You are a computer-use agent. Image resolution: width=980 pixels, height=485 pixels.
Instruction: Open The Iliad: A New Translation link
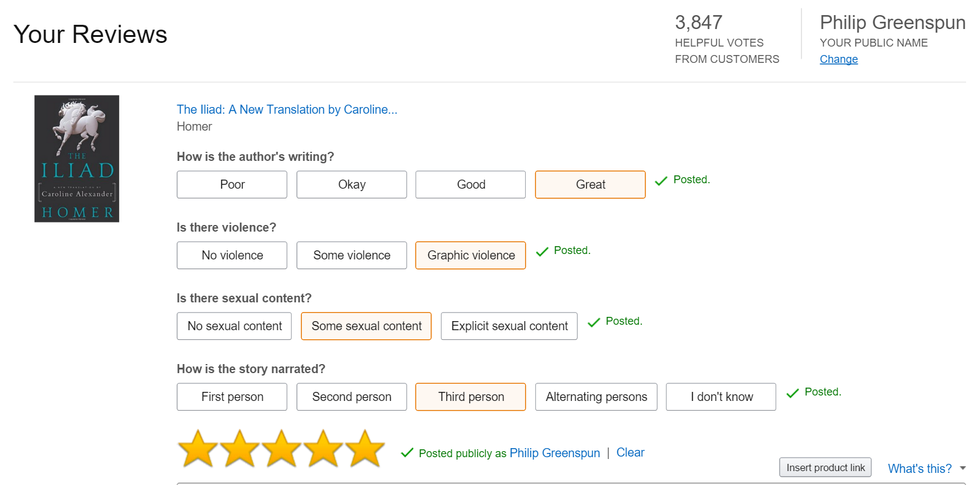[287, 109]
